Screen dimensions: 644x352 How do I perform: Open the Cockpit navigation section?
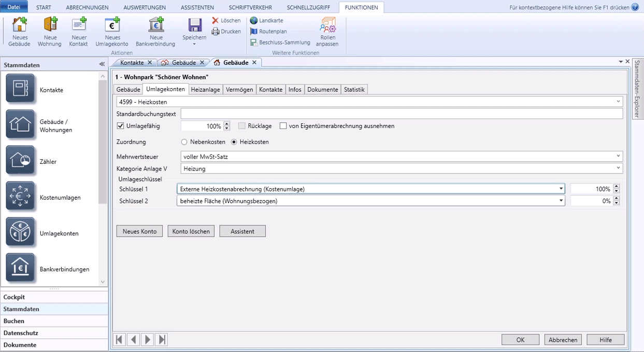(x=54, y=297)
